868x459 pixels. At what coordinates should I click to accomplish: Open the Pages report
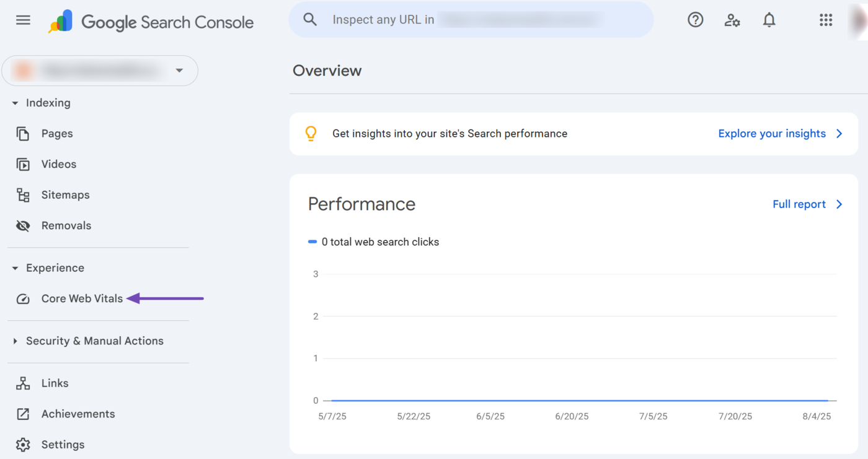click(56, 134)
